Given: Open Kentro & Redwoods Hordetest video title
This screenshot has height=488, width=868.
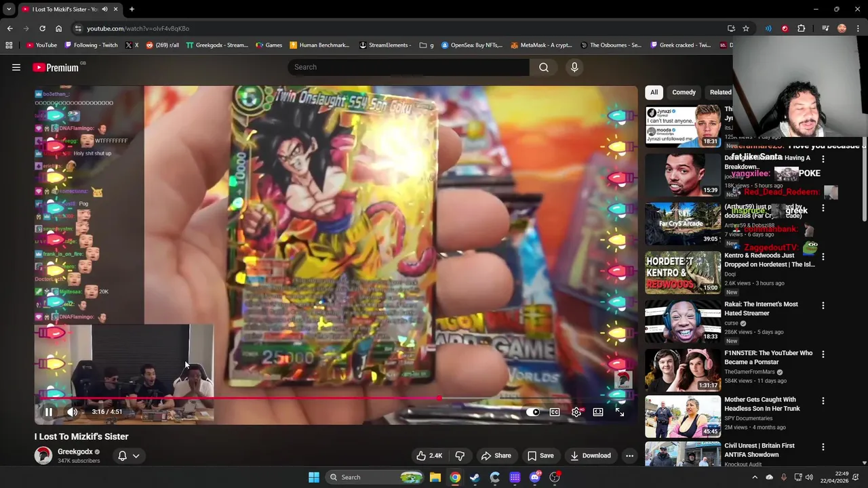Looking at the screenshot, I should pos(770,260).
